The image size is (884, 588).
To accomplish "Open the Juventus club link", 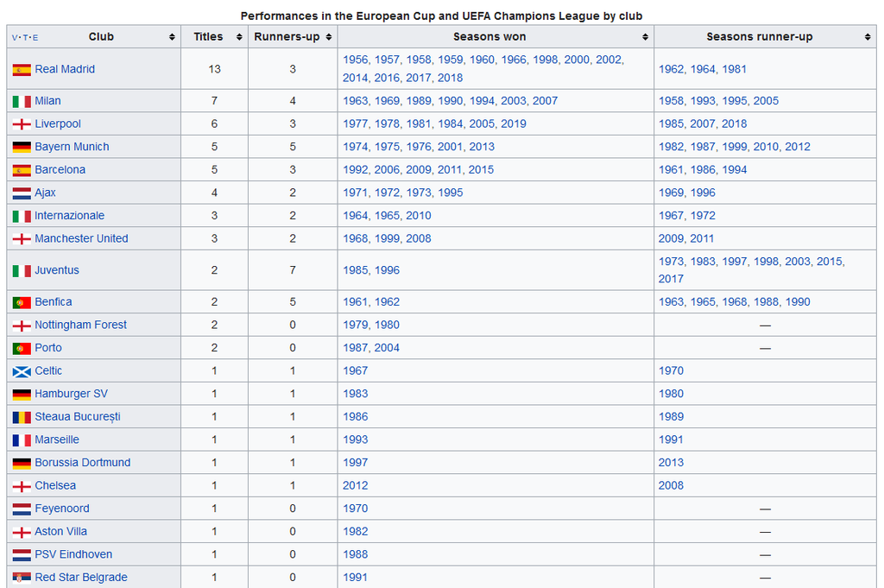I will 57,270.
